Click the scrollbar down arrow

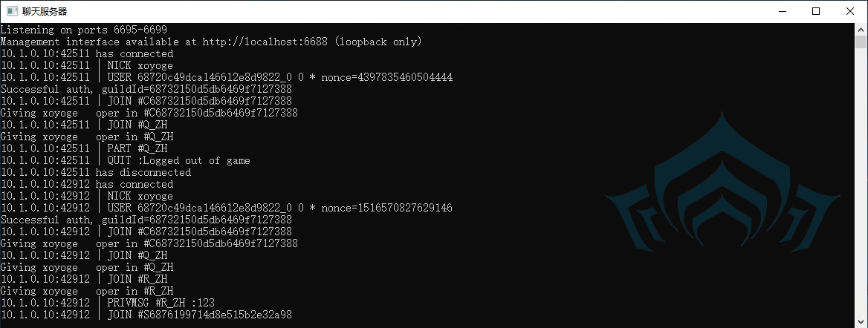(x=861, y=322)
